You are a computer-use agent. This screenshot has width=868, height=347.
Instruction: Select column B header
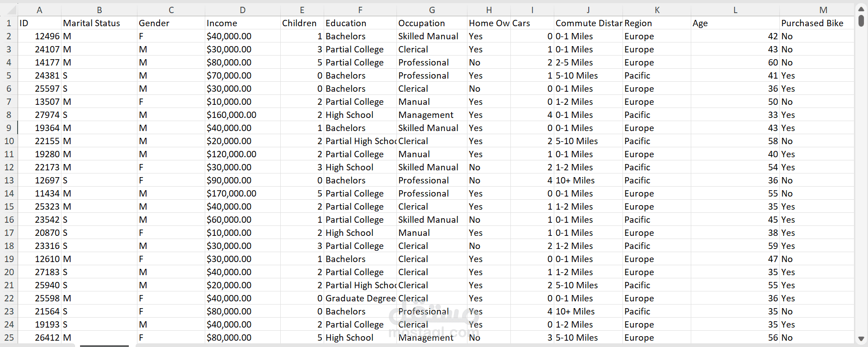(x=99, y=9)
